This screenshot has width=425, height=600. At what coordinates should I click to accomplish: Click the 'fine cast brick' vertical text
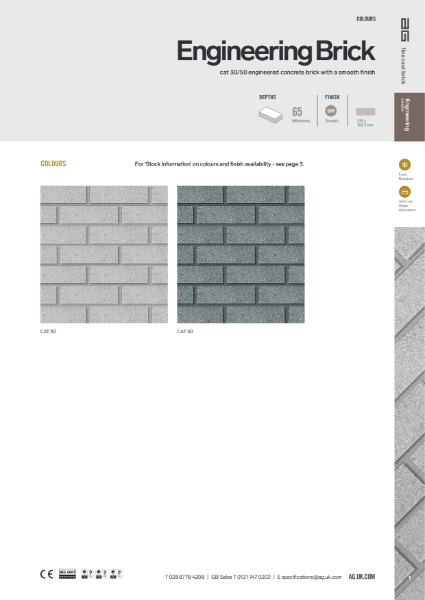click(x=404, y=66)
